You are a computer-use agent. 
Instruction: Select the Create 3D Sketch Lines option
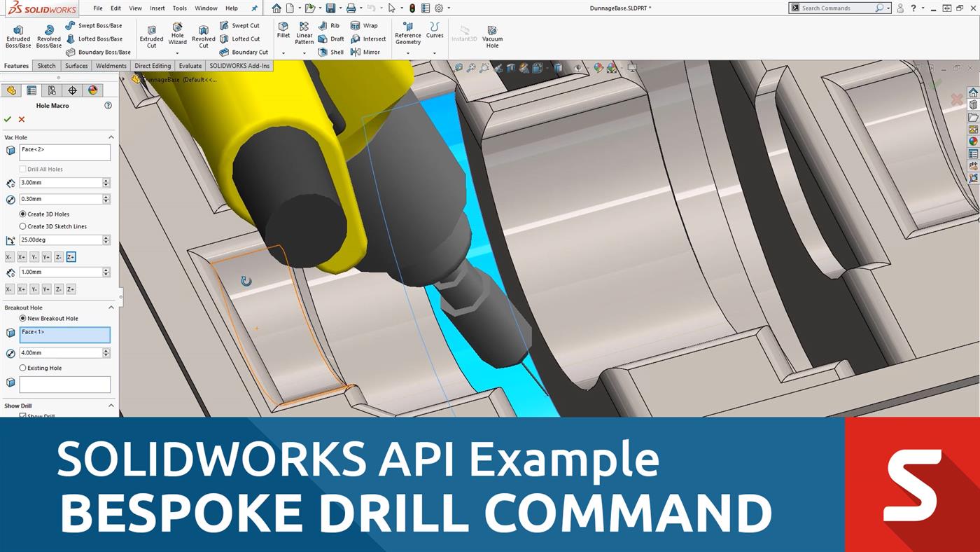(x=22, y=226)
